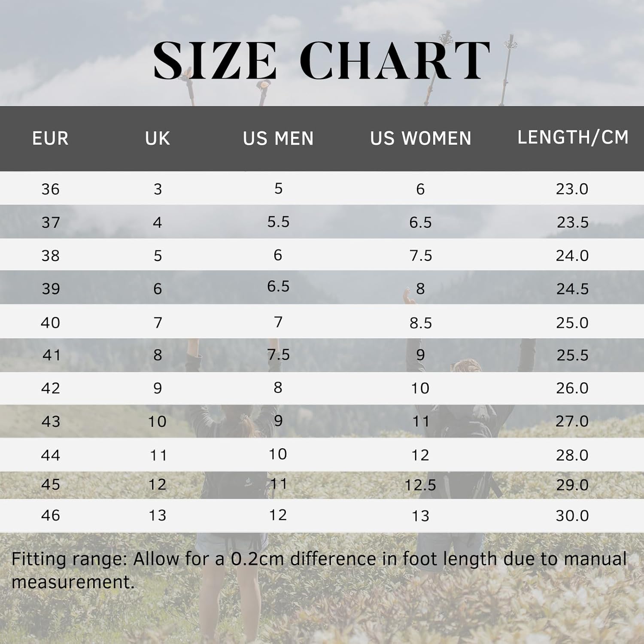
Task: Select EUR size 46 cell
Action: click(50, 515)
